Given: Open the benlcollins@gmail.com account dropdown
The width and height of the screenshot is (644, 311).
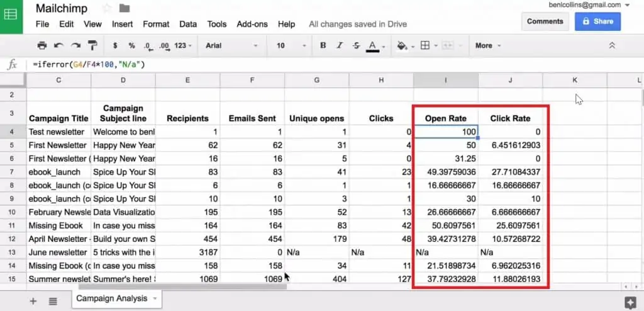Looking at the screenshot, I should point(589,5).
